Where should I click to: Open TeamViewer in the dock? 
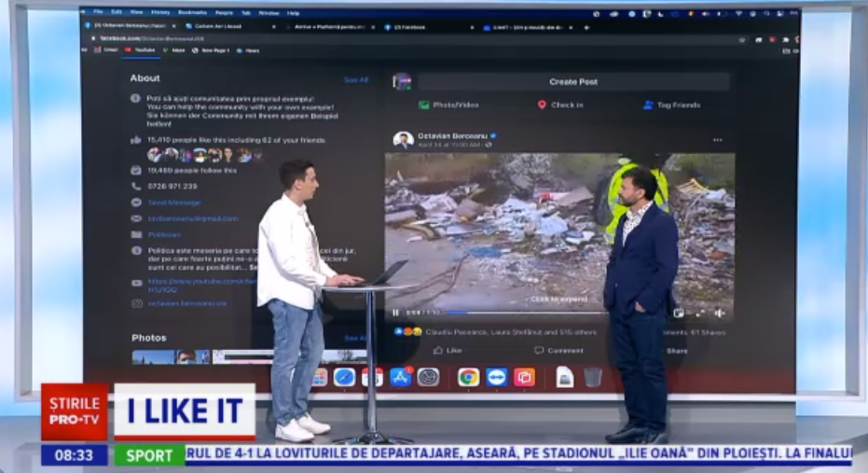496,377
